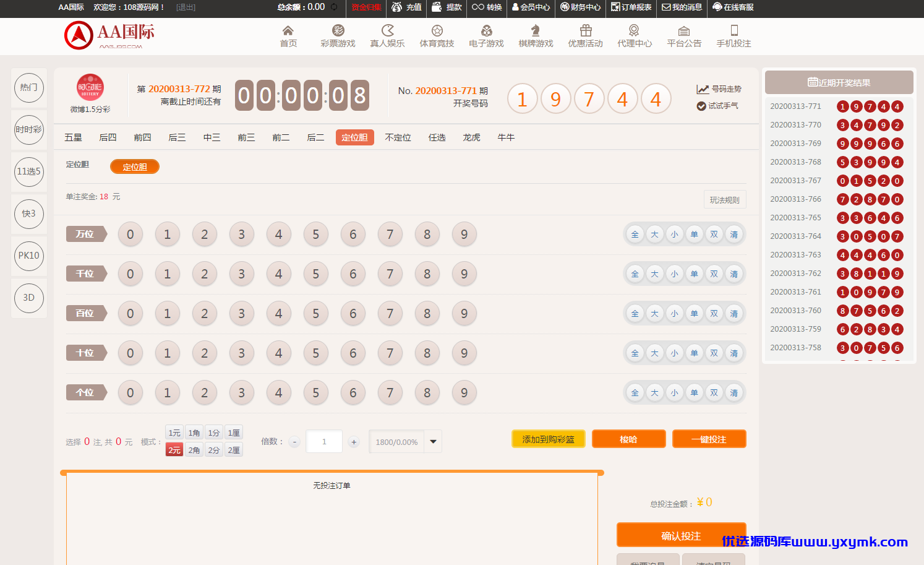Select the 热门 circle in left sidebar

click(x=29, y=87)
